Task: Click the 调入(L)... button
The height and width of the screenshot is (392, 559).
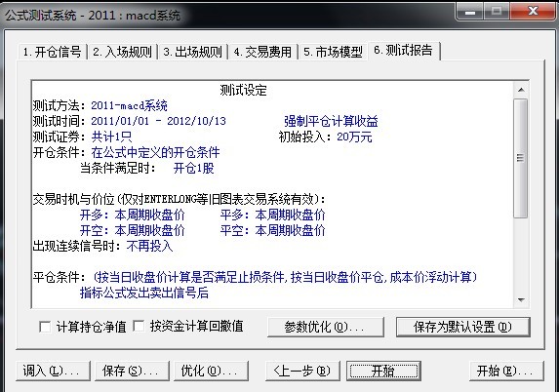Action: (53, 371)
